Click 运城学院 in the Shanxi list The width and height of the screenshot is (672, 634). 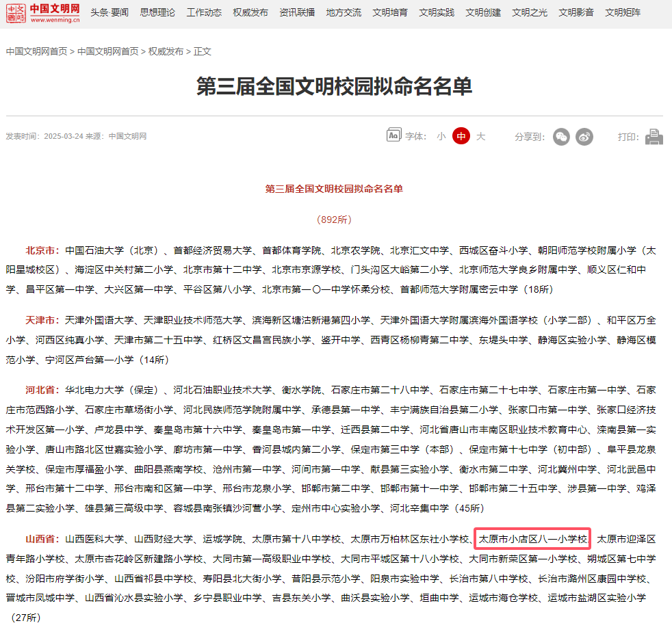(222, 539)
